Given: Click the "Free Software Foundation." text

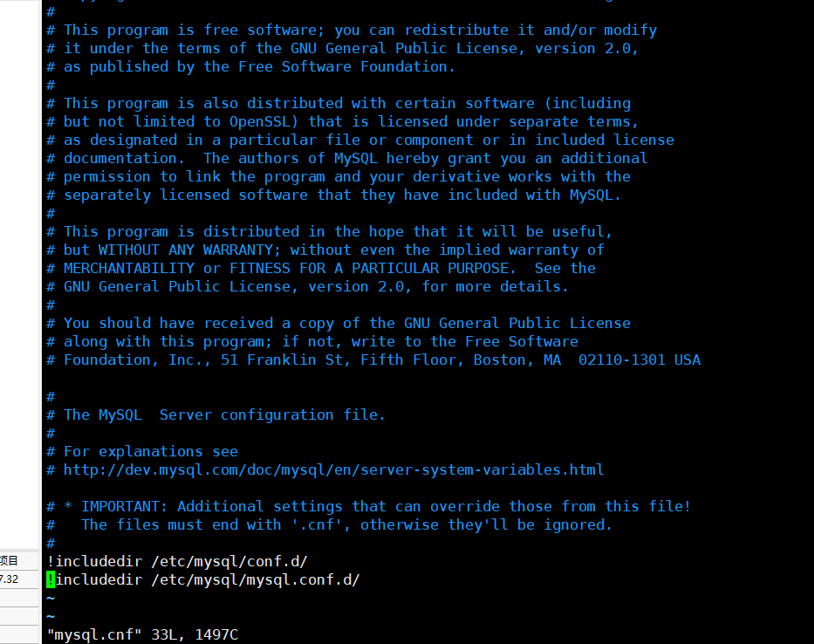Looking at the screenshot, I should click(346, 67).
